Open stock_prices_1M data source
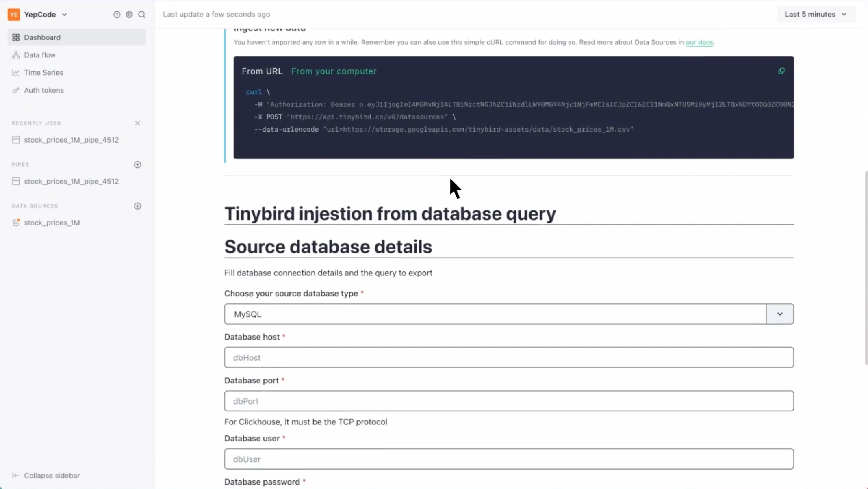Viewport: 868px width, 489px height. pyautogui.click(x=52, y=223)
